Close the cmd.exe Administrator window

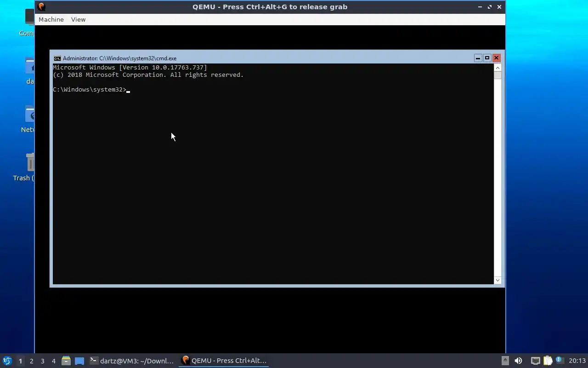point(496,58)
